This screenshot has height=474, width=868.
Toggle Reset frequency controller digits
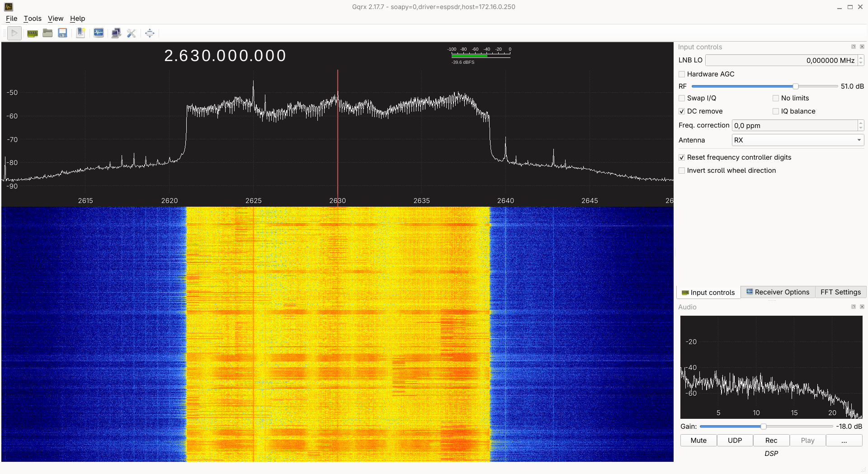(x=682, y=157)
